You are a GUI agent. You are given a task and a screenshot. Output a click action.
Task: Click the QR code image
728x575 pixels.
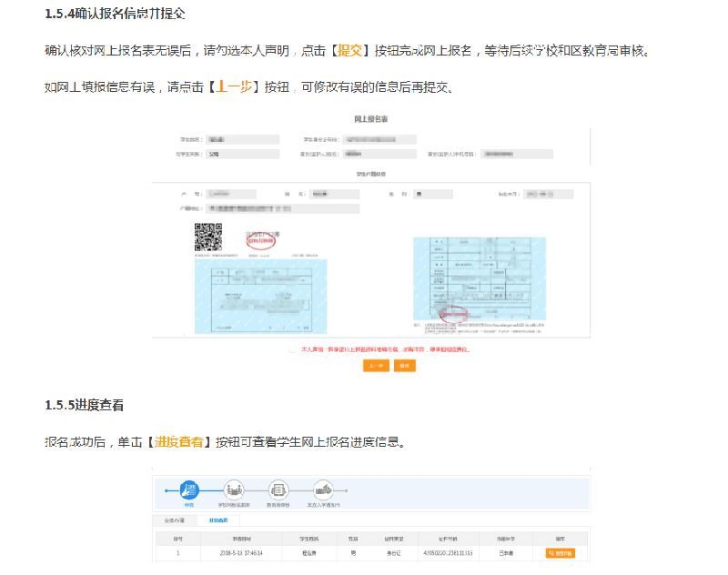point(208,237)
